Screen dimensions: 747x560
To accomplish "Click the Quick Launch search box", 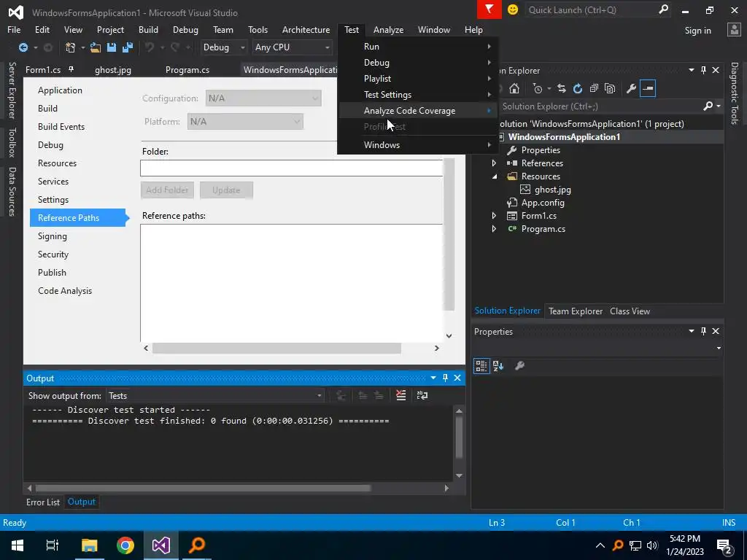I will click(x=598, y=9).
